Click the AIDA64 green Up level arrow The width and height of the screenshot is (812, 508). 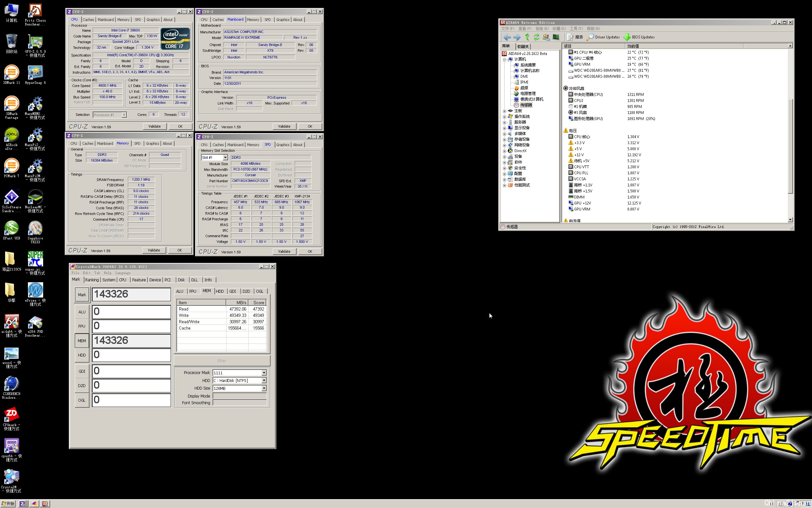click(x=527, y=37)
